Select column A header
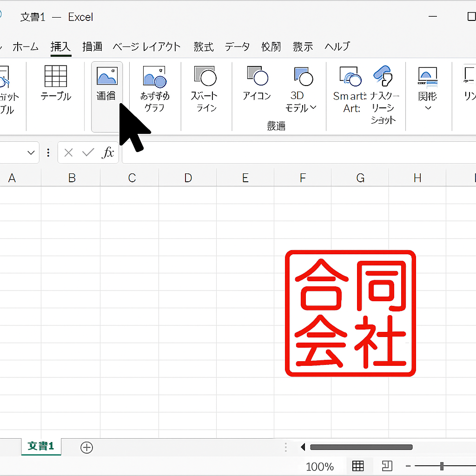 coord(20,178)
